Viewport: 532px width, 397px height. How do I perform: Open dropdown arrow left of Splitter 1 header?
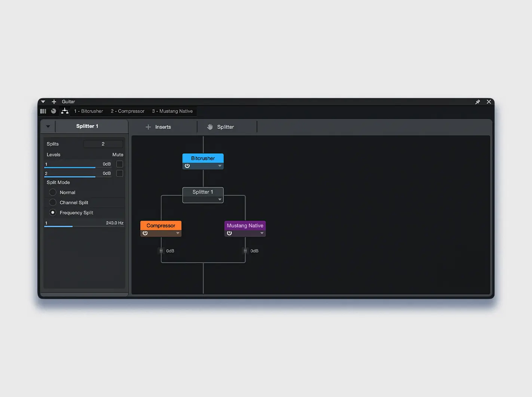[48, 126]
